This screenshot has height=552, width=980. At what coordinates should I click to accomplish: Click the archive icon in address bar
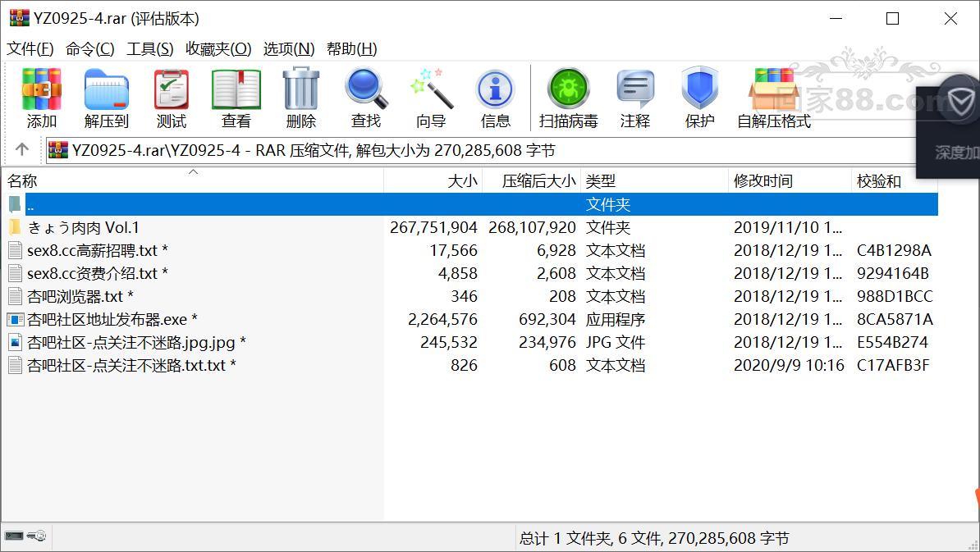[x=58, y=150]
